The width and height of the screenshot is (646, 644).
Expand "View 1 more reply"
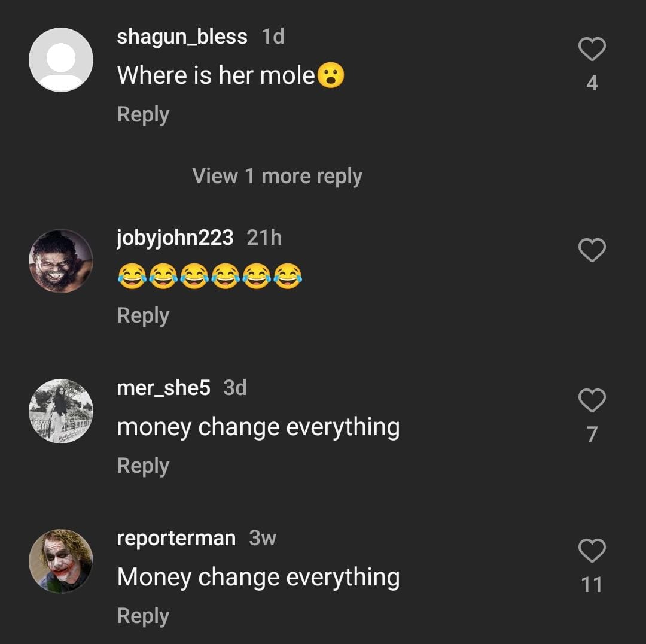point(277,176)
